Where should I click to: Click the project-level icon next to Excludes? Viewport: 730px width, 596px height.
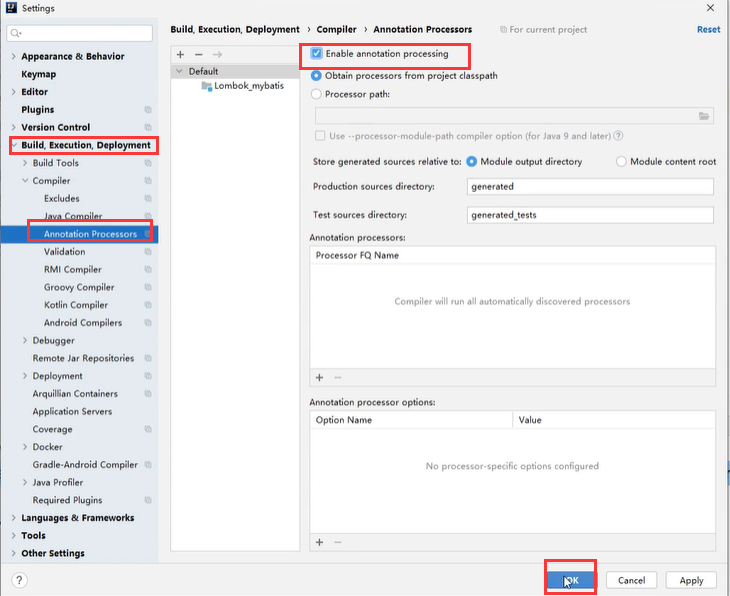point(148,198)
